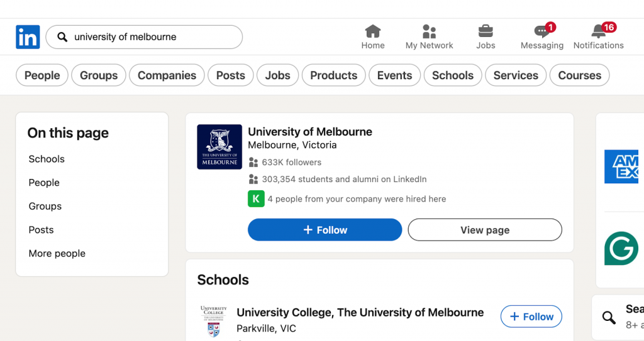Viewport: 644px width, 341px height.
Task: Filter results by Services
Action: coord(516,75)
